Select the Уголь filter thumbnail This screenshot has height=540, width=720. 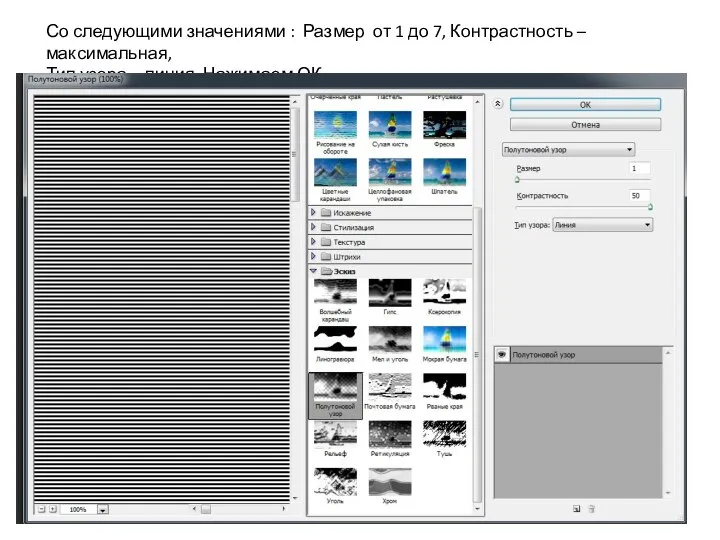tap(335, 481)
